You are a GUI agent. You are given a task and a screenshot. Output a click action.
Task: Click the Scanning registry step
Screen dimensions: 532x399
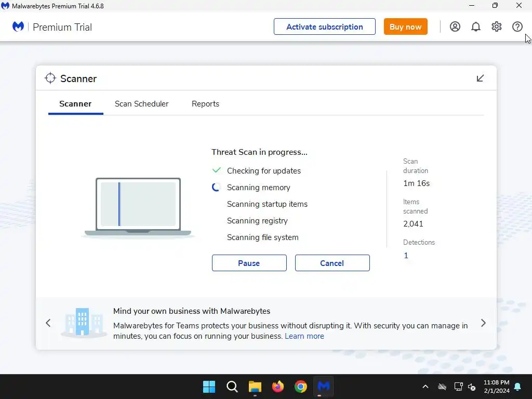pos(257,220)
